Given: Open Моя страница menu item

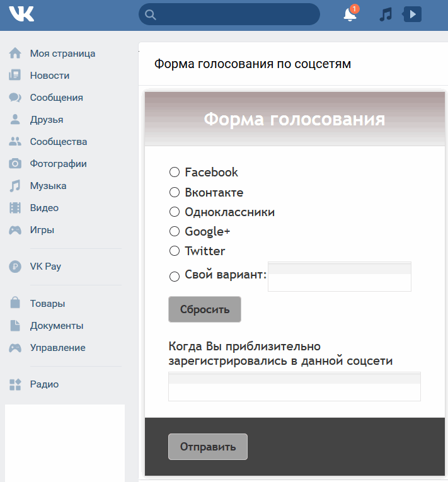Looking at the screenshot, I should pos(63,54).
